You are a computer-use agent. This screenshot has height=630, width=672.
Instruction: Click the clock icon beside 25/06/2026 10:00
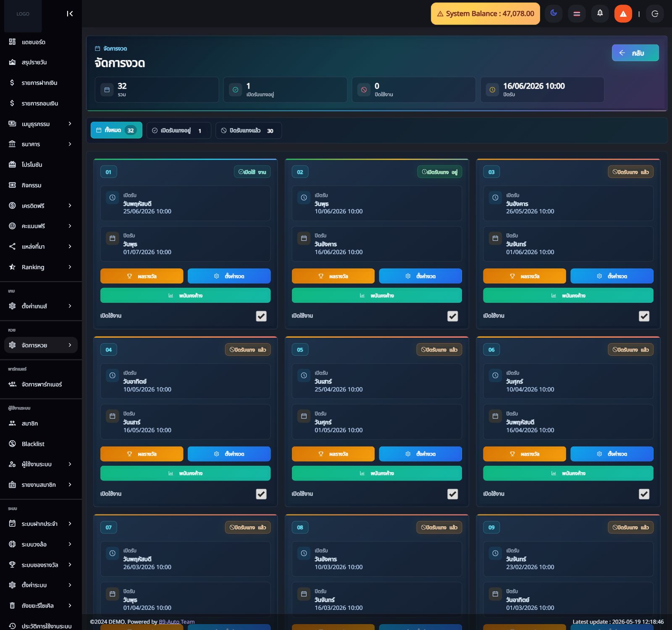pyautogui.click(x=113, y=197)
